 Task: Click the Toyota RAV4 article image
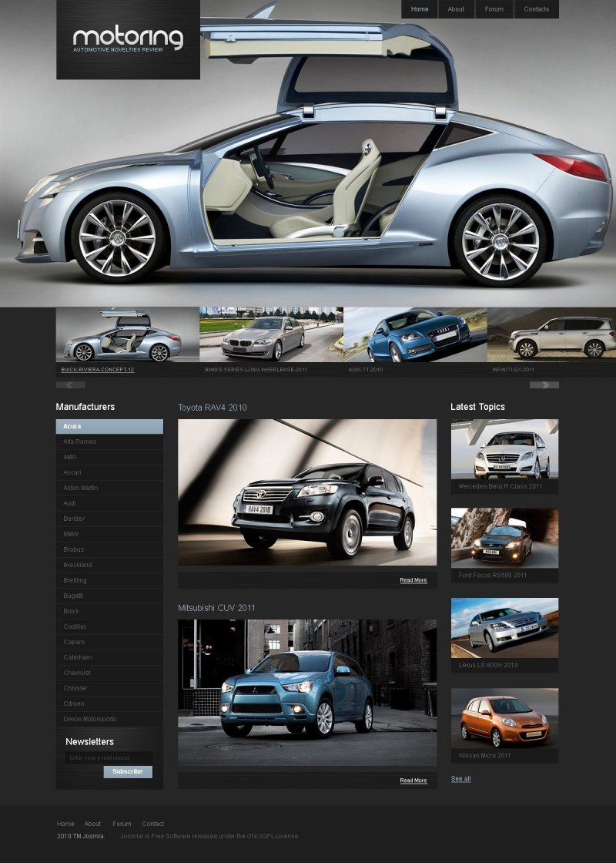click(x=307, y=492)
